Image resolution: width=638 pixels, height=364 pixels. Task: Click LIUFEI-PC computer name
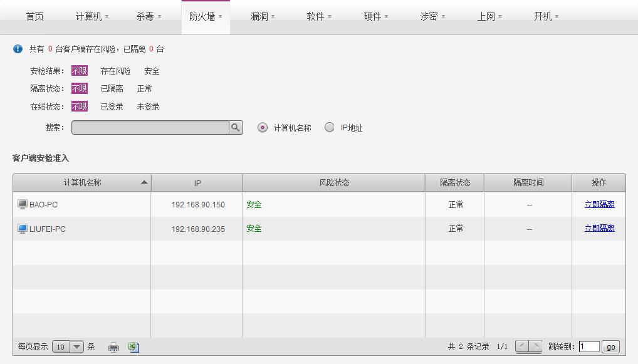pos(48,229)
